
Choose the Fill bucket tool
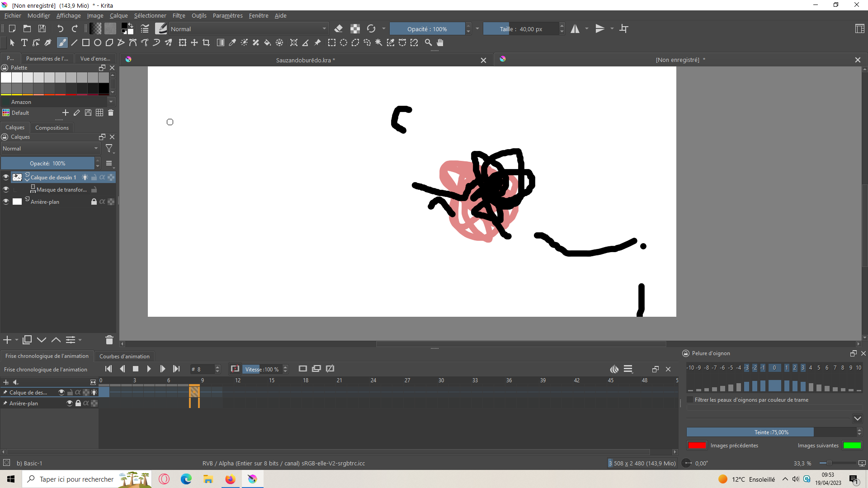click(267, 42)
